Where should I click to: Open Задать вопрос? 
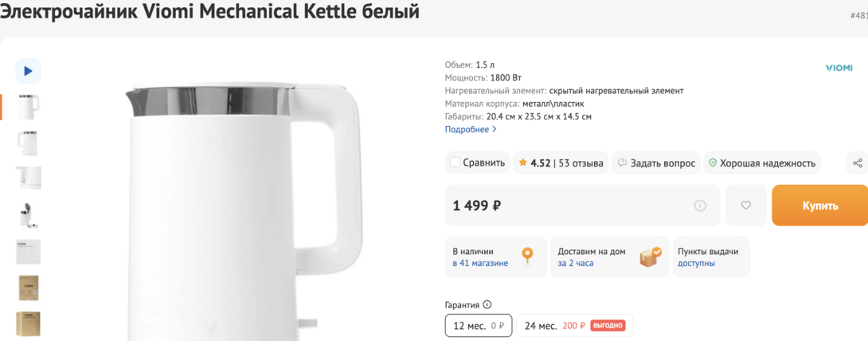(x=656, y=163)
